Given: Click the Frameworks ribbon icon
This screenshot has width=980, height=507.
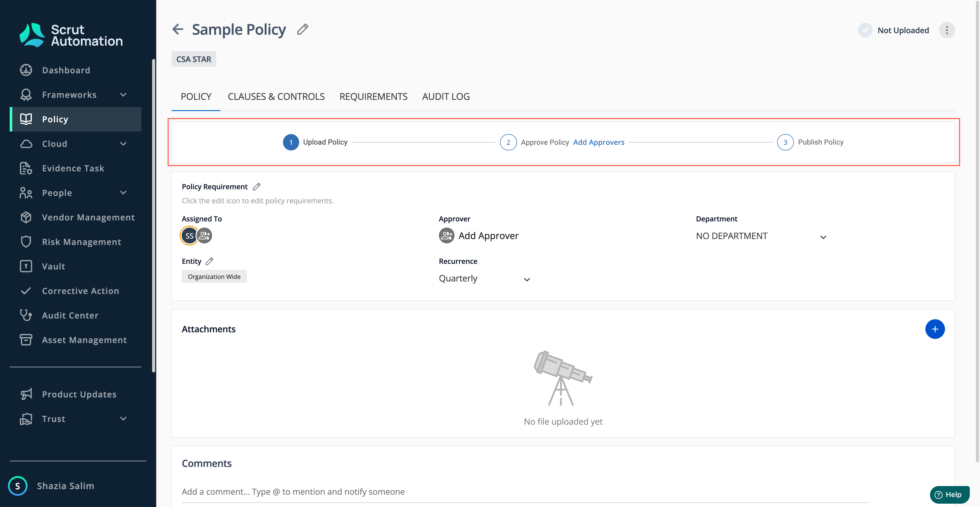Looking at the screenshot, I should click(26, 95).
